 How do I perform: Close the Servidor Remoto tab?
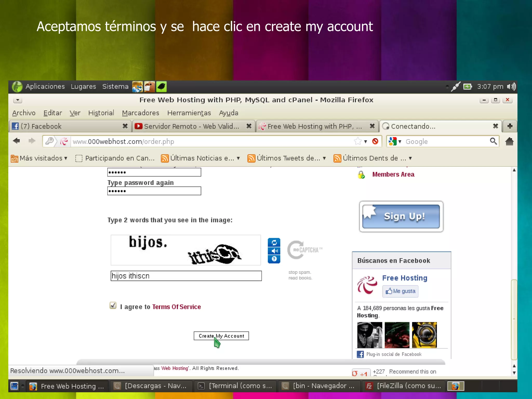[x=249, y=126]
